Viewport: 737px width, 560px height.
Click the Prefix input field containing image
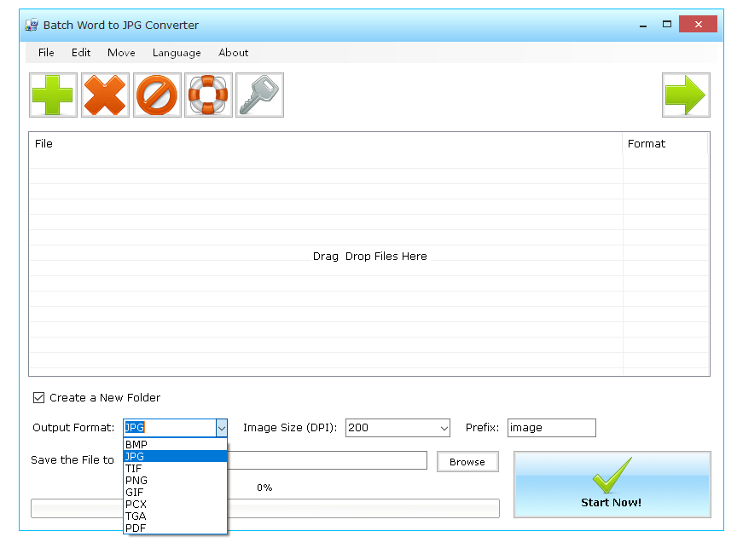pyautogui.click(x=551, y=428)
